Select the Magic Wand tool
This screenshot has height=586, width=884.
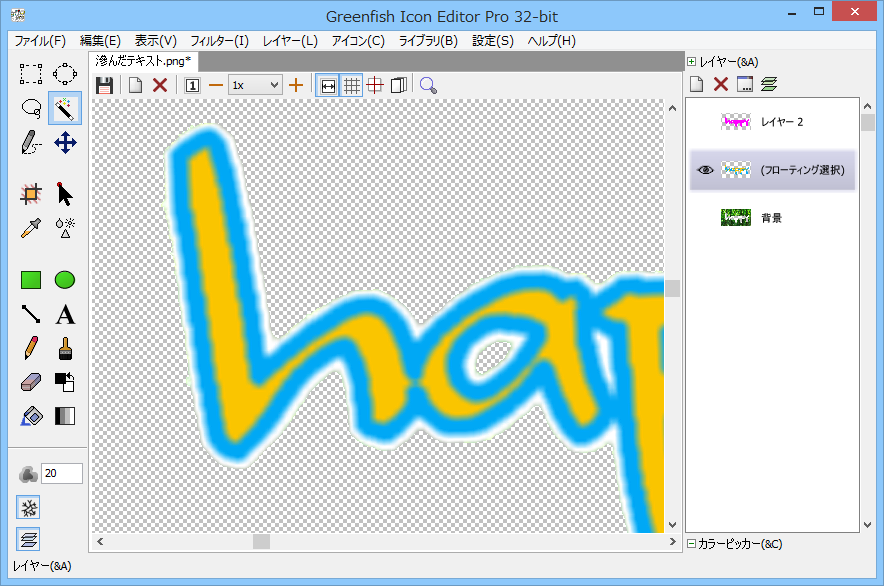65,107
